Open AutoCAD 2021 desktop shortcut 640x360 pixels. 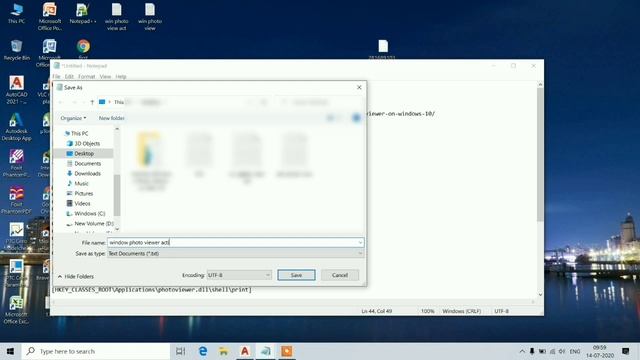point(16,90)
